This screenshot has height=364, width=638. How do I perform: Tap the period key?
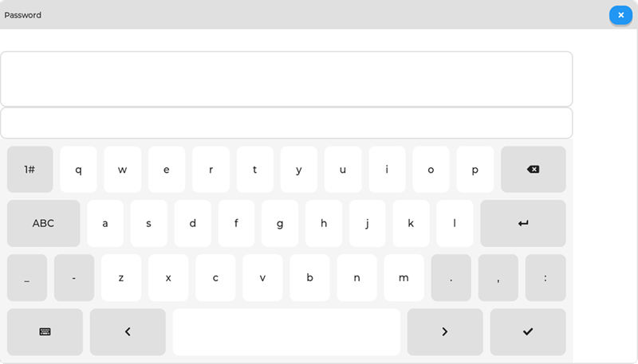[x=451, y=277]
